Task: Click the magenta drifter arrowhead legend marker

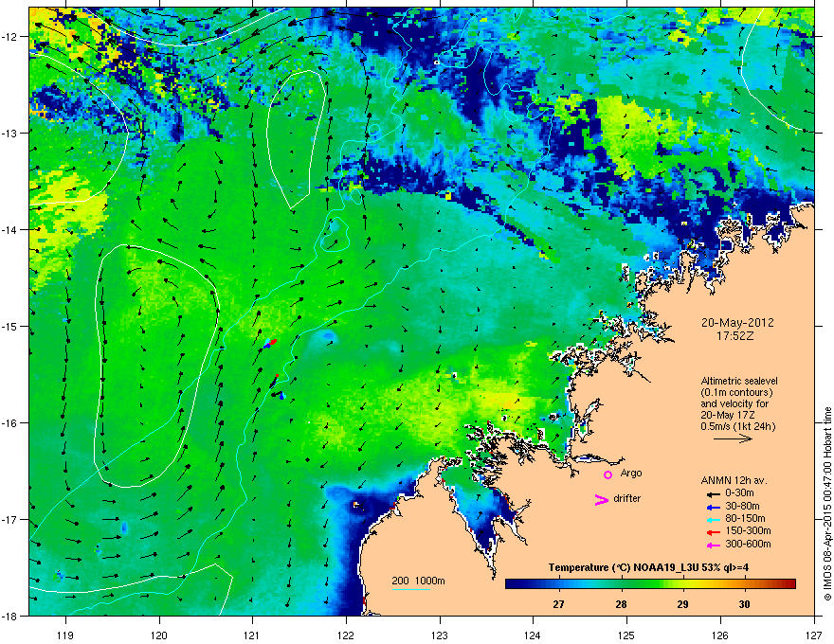Action: (x=602, y=499)
